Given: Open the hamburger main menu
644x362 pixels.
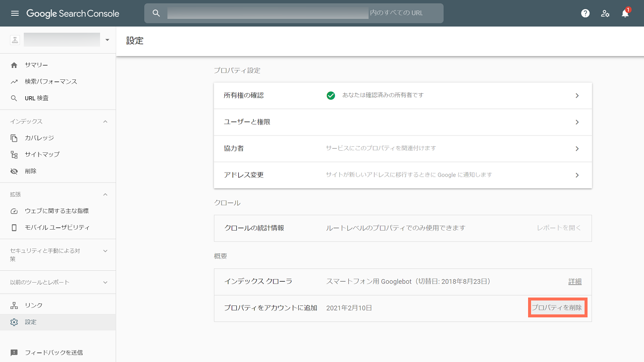Looking at the screenshot, I should pyautogui.click(x=14, y=13).
